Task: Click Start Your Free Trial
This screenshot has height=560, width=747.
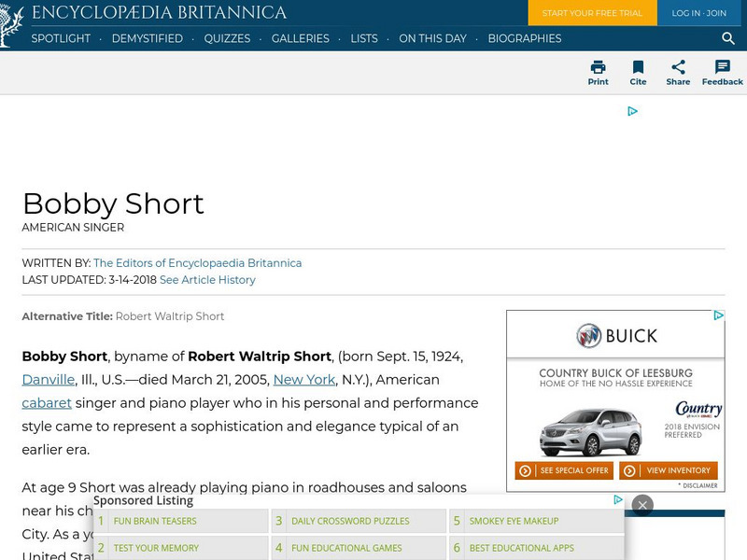Action: pyautogui.click(x=592, y=13)
